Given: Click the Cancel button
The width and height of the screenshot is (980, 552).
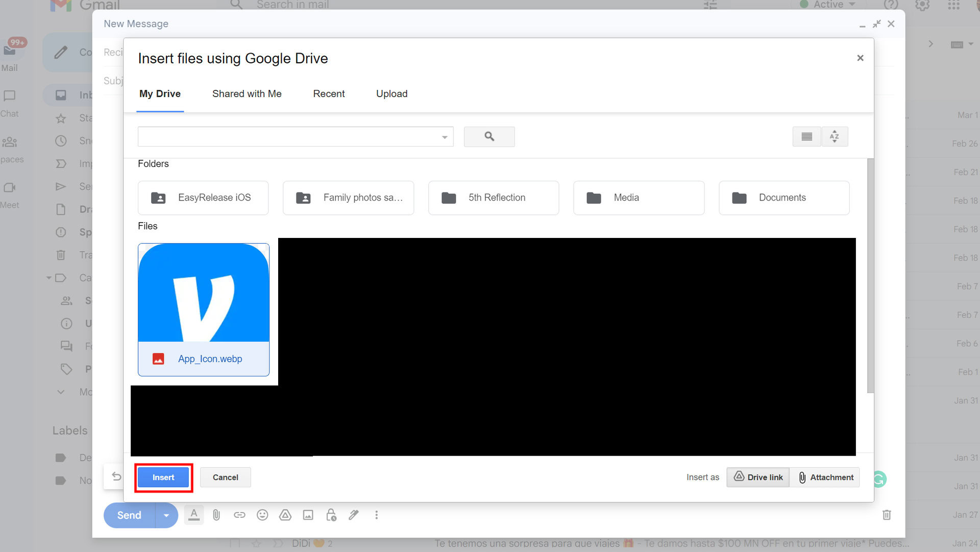Looking at the screenshot, I should pos(225,477).
